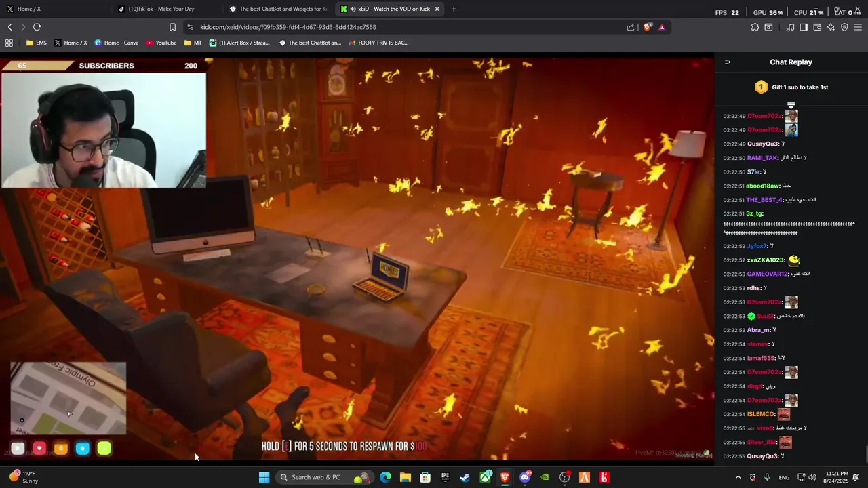Viewport: 868px width, 488px height.
Task: Click the video player area
Action: [357, 259]
